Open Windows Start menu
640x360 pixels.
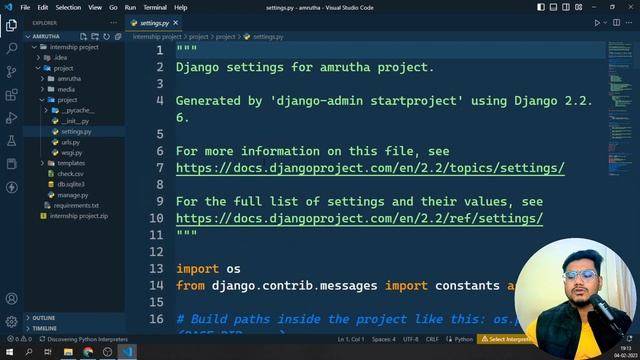pos(9,352)
